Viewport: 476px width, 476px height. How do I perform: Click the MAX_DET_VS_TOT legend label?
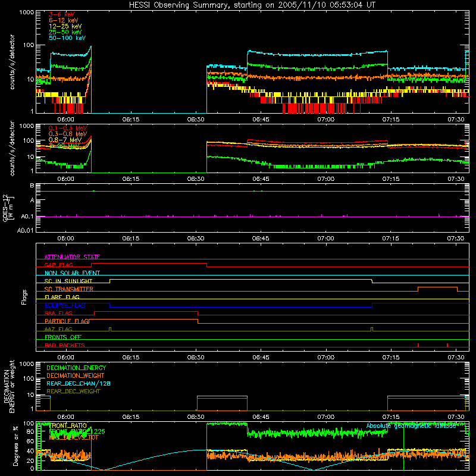74,437
